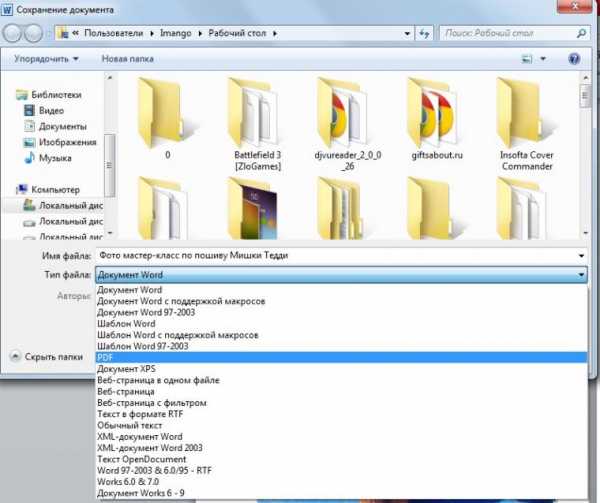Click arrow after Рабочий стол in path

point(275,34)
